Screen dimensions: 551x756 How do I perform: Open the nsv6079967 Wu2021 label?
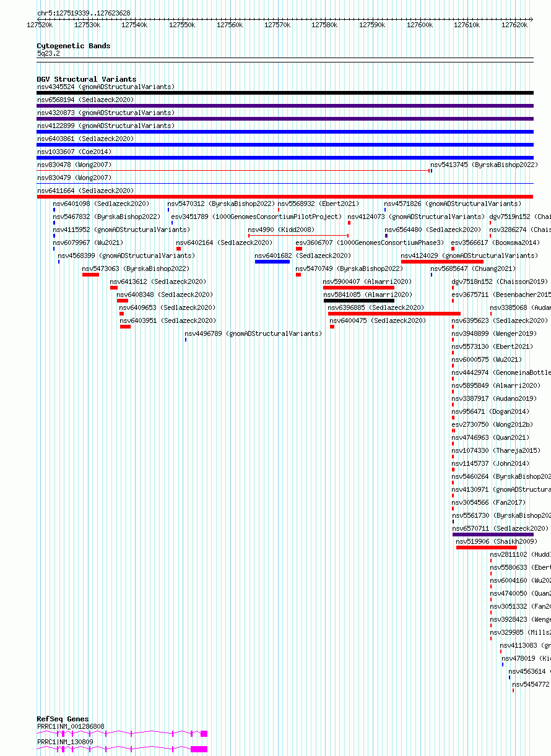pos(89,243)
